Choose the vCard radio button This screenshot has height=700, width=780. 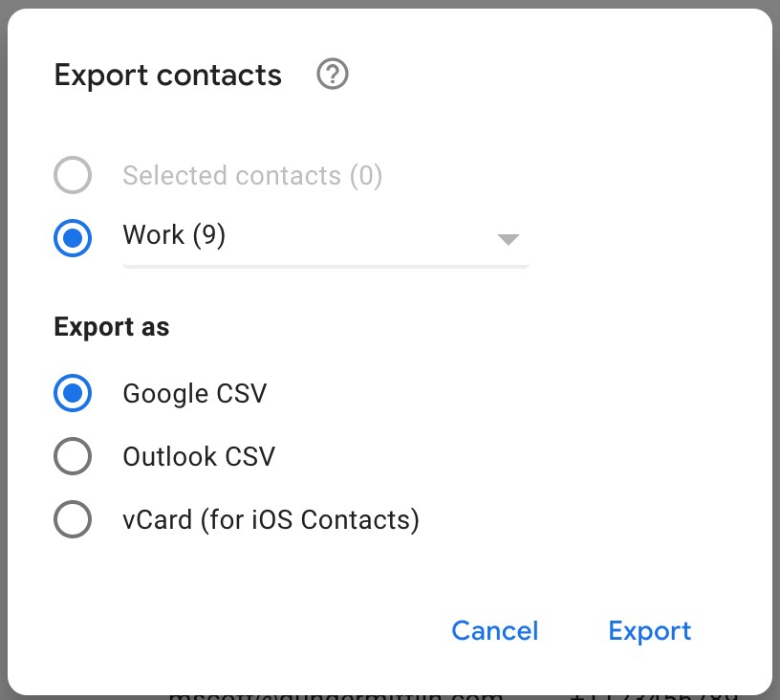[x=73, y=519]
